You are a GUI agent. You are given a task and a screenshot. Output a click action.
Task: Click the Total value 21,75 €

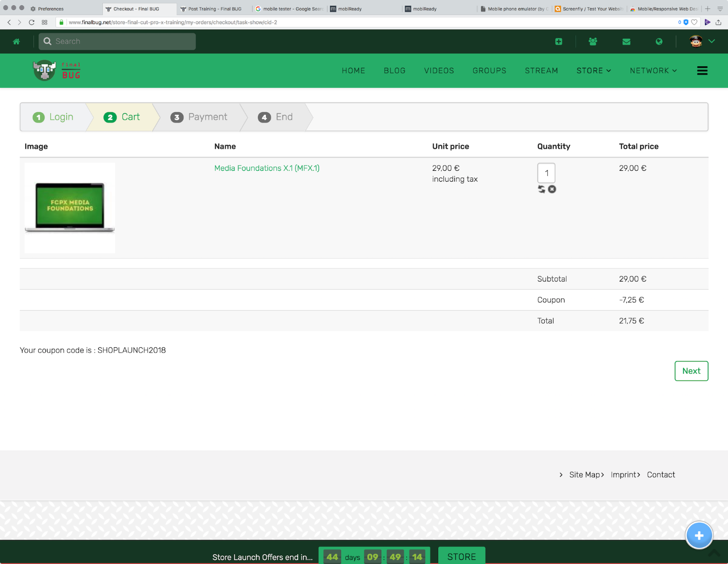[x=631, y=321]
